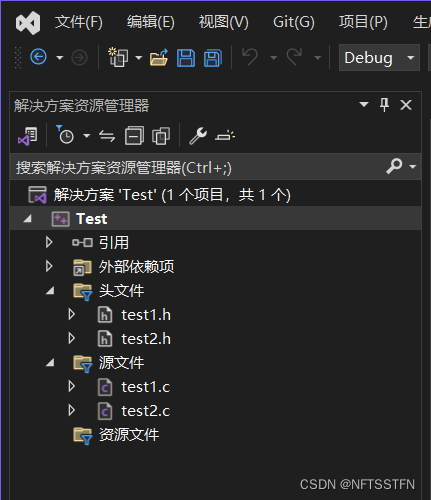This screenshot has width=431, height=500.
Task: Click sync with active document icon
Action: 107,136
